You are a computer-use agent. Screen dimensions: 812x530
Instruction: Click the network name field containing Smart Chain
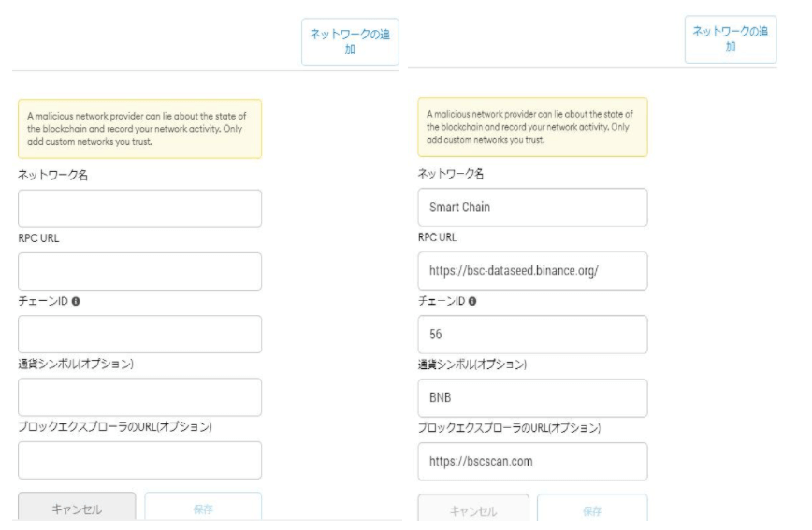point(531,208)
